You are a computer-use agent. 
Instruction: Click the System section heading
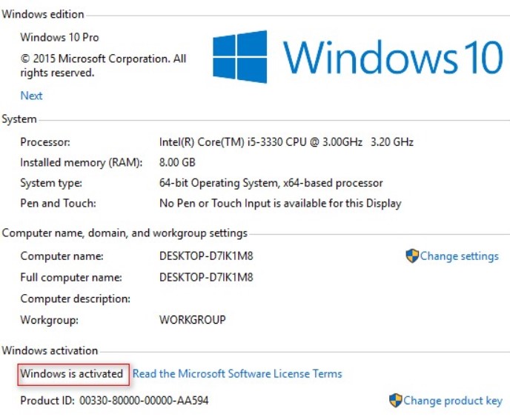click(19, 119)
